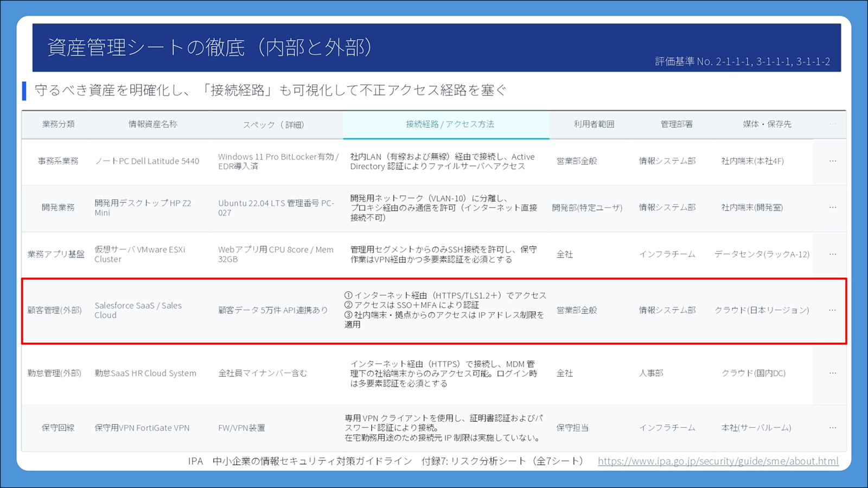Select the 情報資産名称 column header
The image size is (868, 488).
click(x=152, y=124)
